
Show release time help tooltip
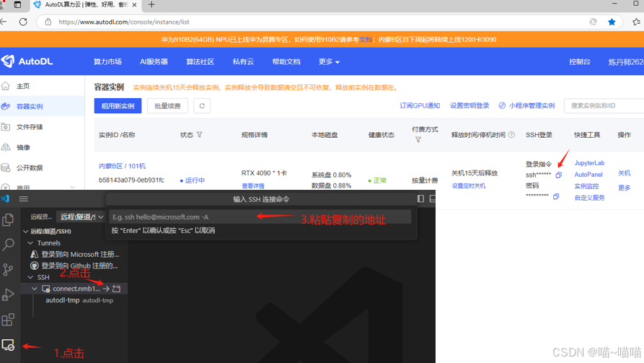(x=511, y=135)
